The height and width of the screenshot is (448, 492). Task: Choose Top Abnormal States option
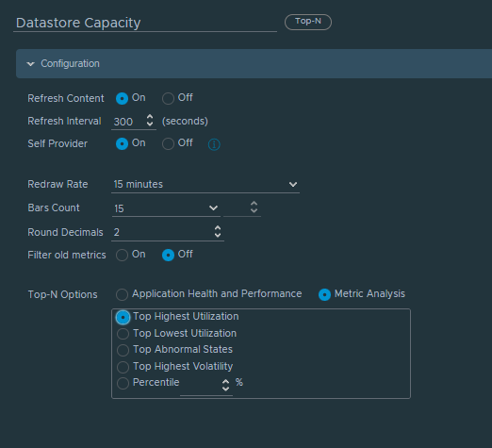[x=123, y=350]
